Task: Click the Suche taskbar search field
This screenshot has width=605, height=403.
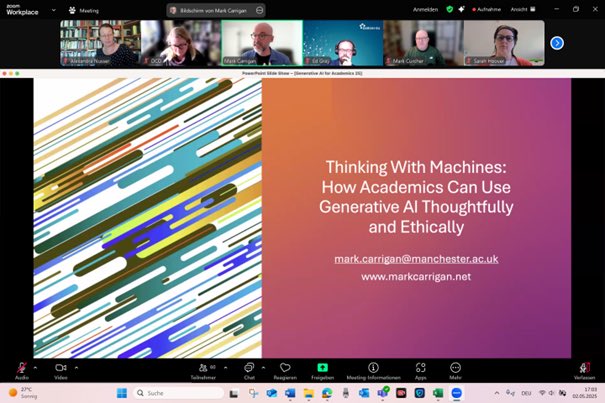Action: (178, 393)
